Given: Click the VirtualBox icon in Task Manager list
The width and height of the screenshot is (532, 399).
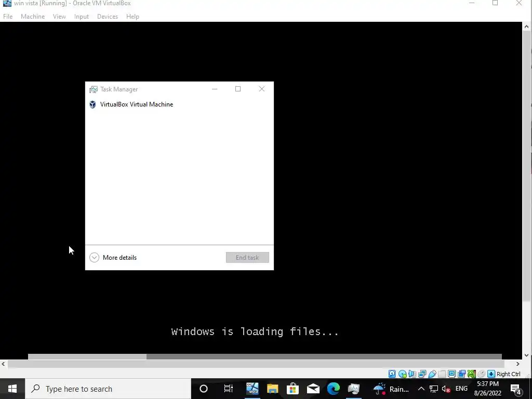Looking at the screenshot, I should tap(92, 104).
